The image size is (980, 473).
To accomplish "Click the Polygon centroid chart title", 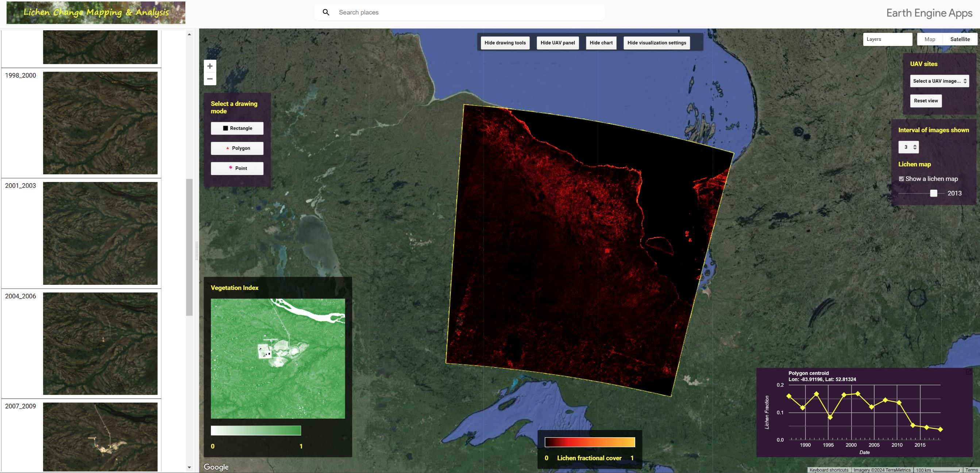I will click(809, 373).
